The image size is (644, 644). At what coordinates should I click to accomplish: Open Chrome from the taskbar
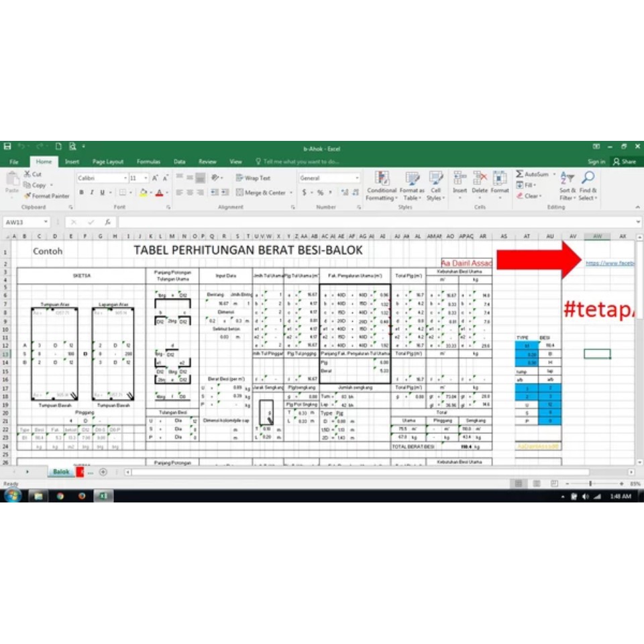(x=60, y=496)
